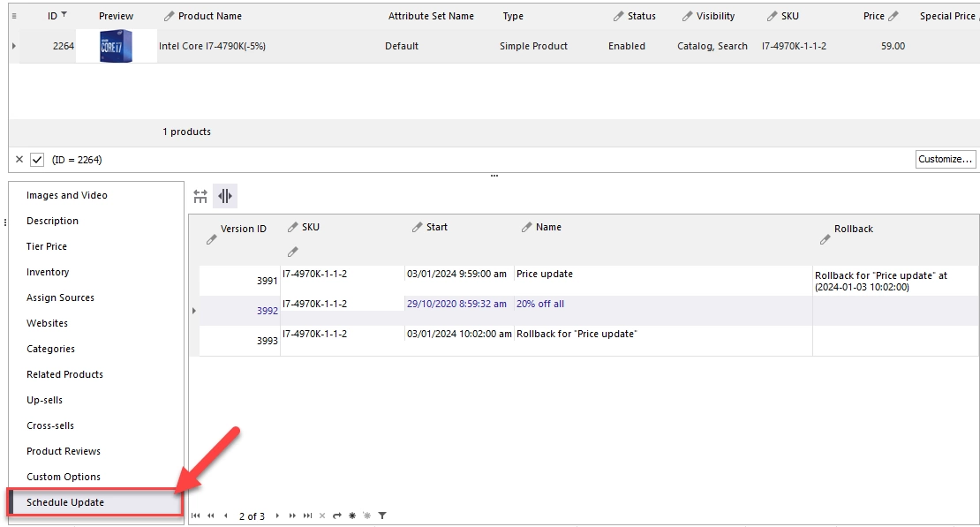
Task: Click pencil icon beside Status header
Action: coord(618,16)
